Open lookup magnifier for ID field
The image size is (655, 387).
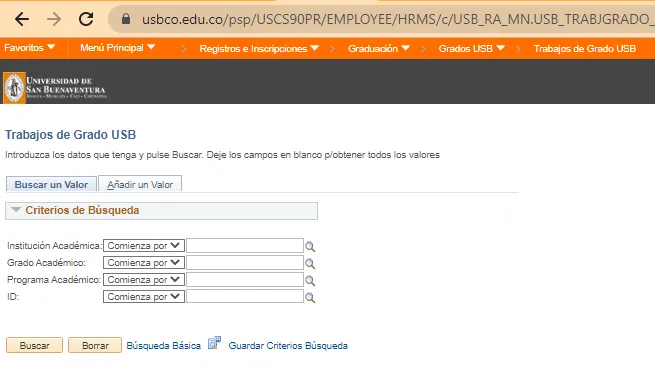(310, 298)
